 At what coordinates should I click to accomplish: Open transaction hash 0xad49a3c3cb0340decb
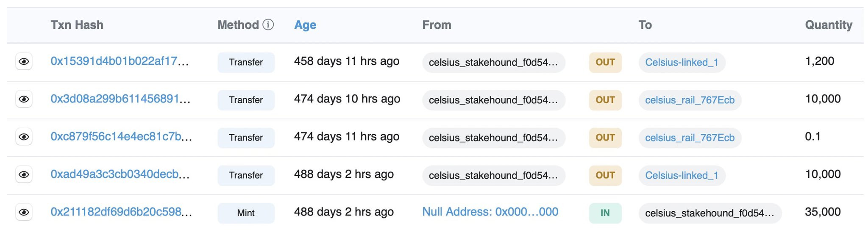[120, 174]
